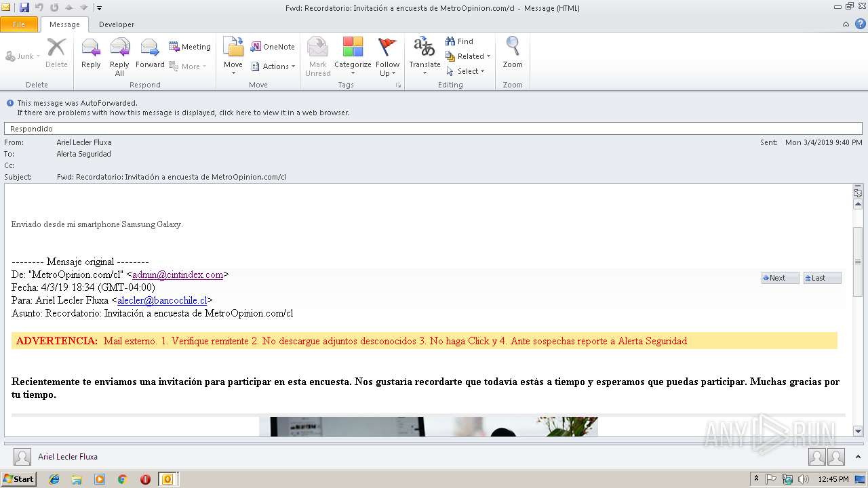Click the Respondido status bar
Image resolution: width=868 pixels, height=488 pixels.
pyautogui.click(x=433, y=129)
